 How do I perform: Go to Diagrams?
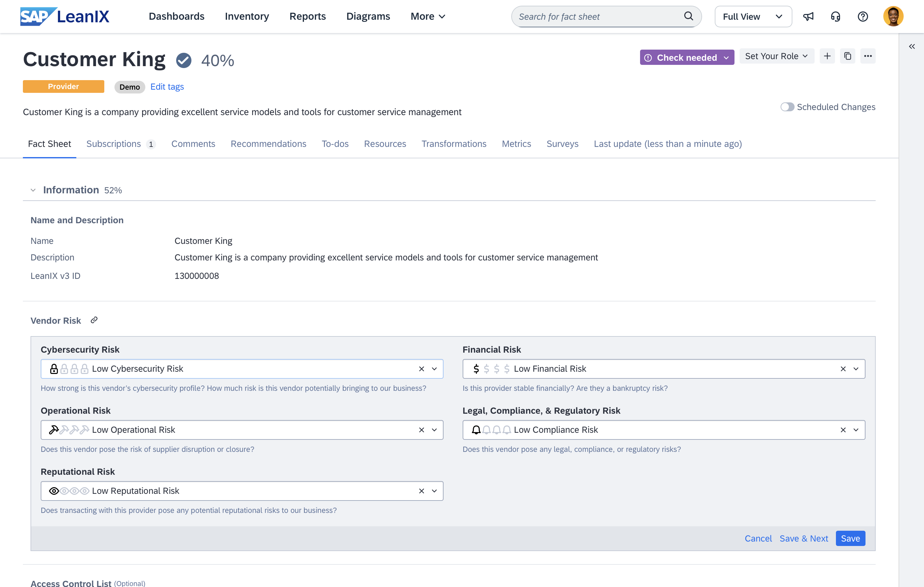[368, 17]
